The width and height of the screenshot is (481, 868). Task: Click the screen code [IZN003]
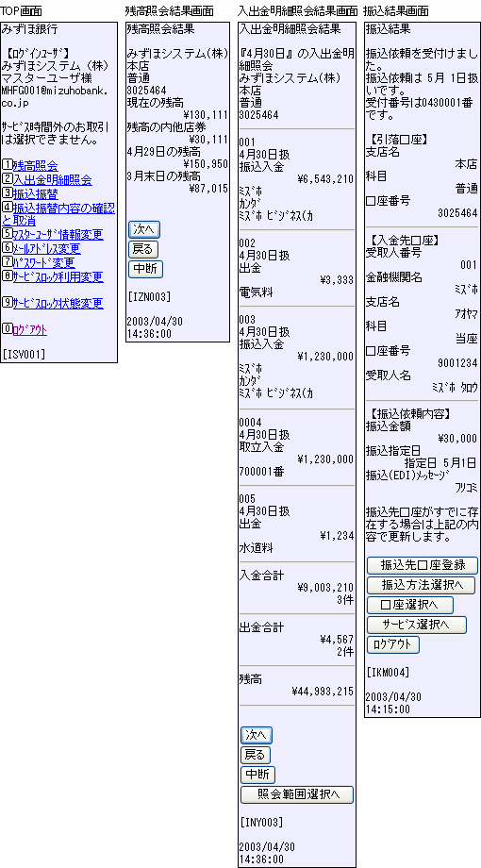[x=149, y=297]
